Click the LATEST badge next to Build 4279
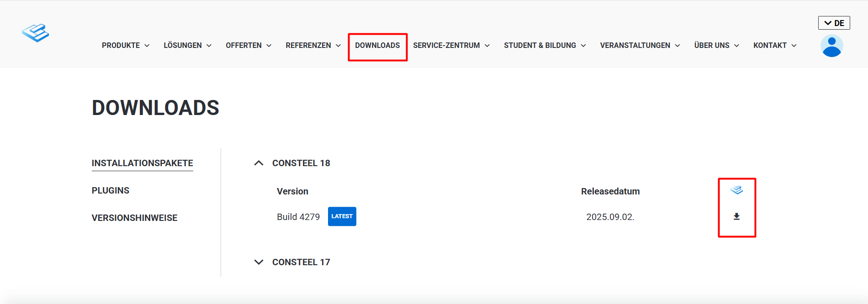The height and width of the screenshot is (304, 868). click(x=342, y=216)
